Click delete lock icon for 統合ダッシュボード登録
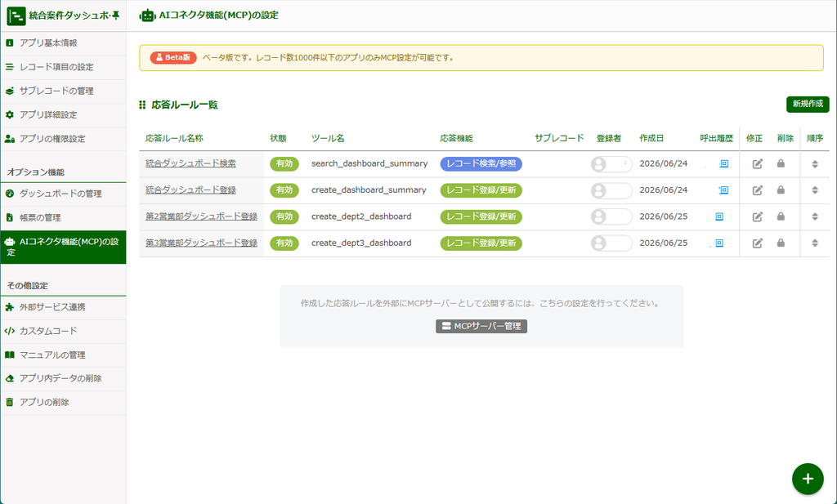This screenshot has height=504, width=837. tap(781, 190)
